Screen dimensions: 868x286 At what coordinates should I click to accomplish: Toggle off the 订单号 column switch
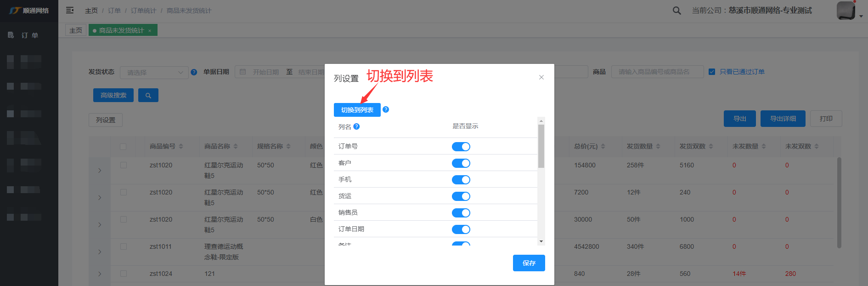tap(461, 147)
